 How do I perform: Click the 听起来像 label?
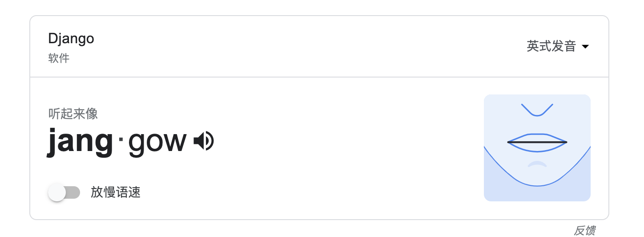(x=73, y=114)
